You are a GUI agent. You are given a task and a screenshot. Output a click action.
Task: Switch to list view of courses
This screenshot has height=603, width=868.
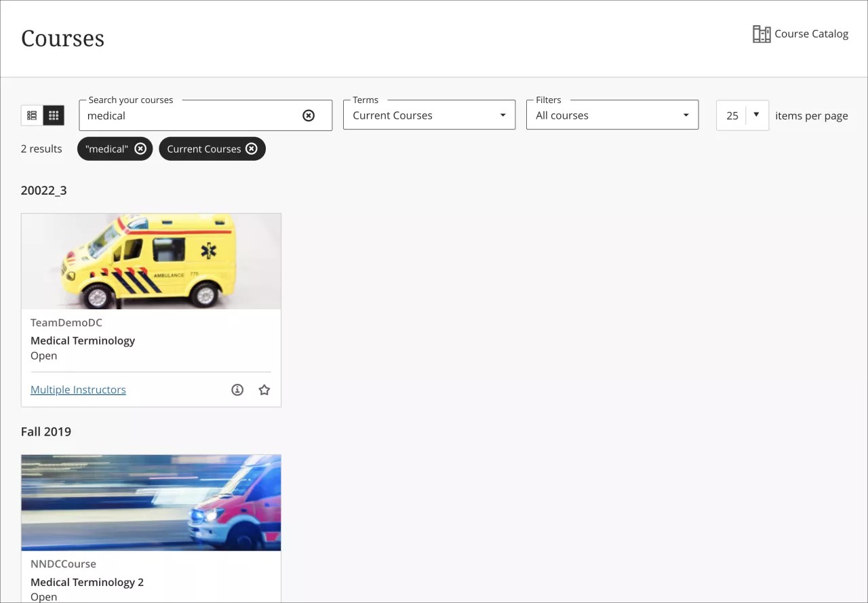pos(31,115)
